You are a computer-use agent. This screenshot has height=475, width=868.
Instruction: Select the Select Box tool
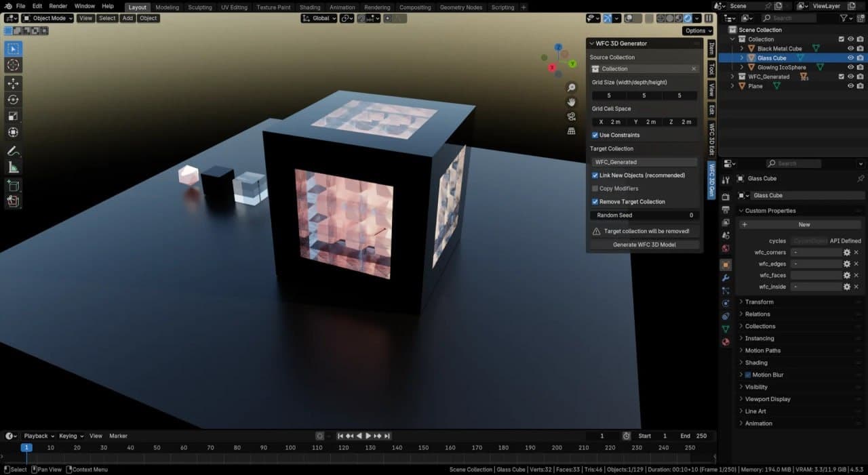coord(13,49)
